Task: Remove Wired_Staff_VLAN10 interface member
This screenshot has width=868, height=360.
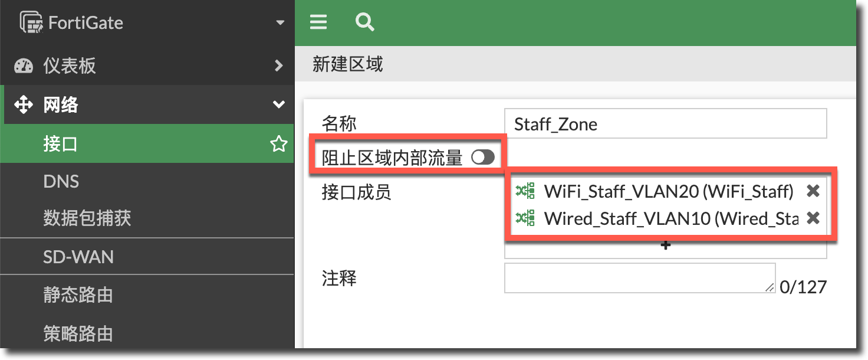Action: tap(813, 218)
